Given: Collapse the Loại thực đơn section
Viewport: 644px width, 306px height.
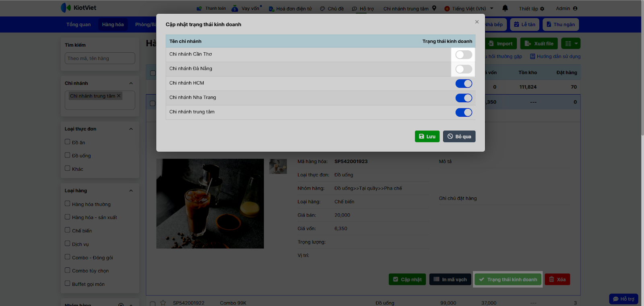Looking at the screenshot, I should 131,129.
